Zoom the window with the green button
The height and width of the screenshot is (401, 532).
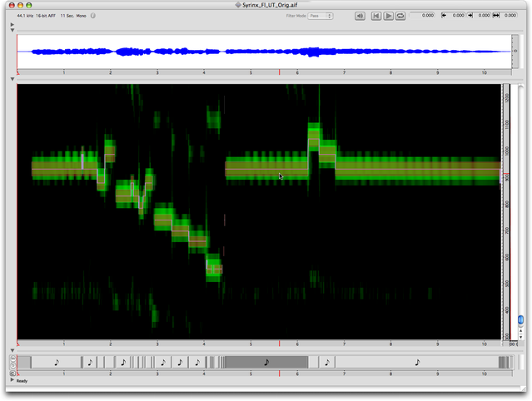[x=29, y=5]
